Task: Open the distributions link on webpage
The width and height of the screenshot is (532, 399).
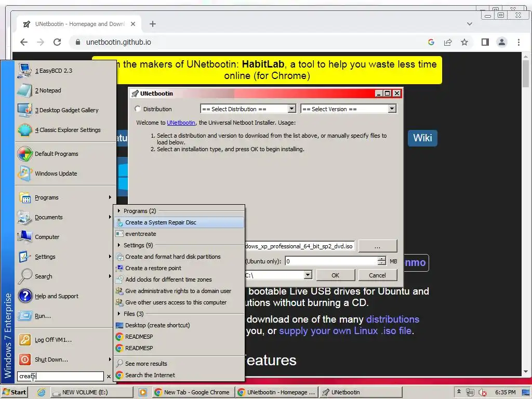Action: click(393, 320)
